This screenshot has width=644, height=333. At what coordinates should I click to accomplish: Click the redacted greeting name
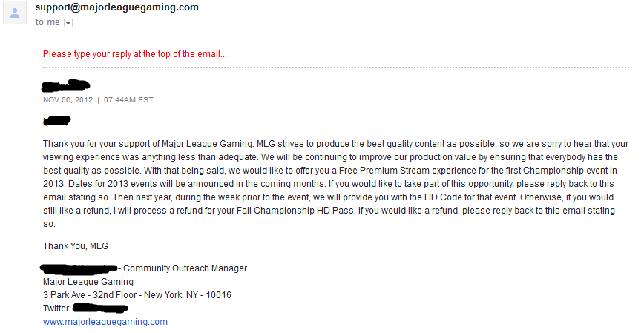[x=56, y=121]
